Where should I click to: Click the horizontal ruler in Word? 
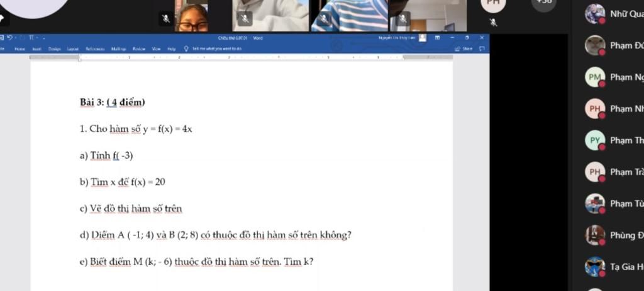point(241,57)
